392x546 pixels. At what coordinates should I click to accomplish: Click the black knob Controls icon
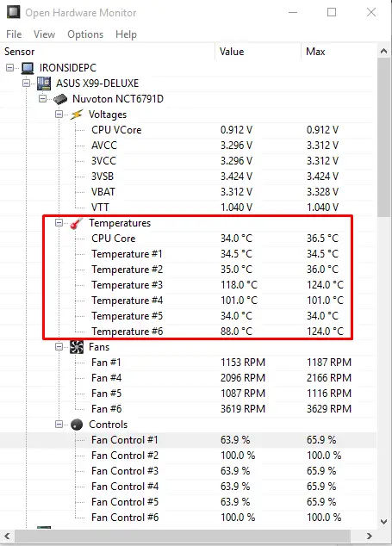(77, 425)
